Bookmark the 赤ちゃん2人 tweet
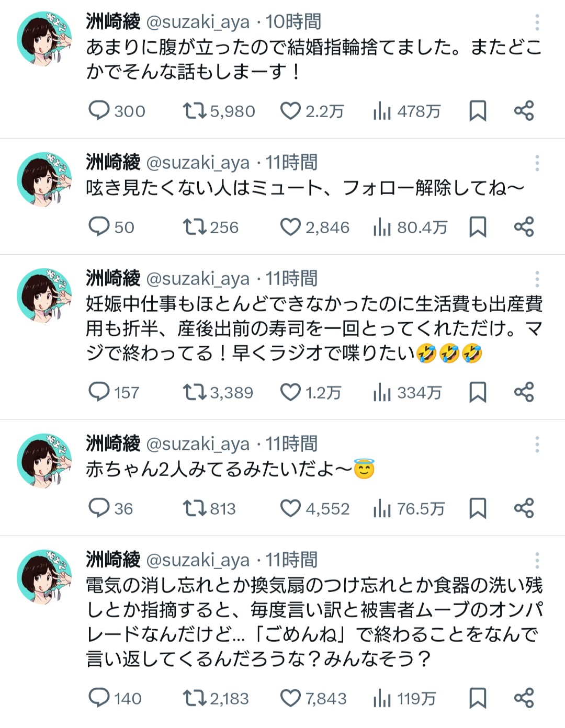The width and height of the screenshot is (565, 728). click(478, 508)
